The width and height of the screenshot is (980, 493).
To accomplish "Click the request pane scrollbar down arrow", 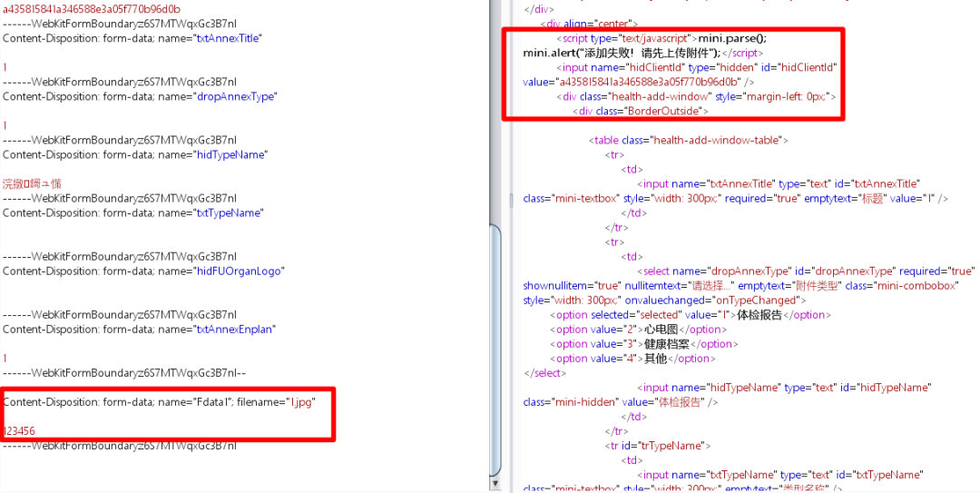I will [x=495, y=484].
